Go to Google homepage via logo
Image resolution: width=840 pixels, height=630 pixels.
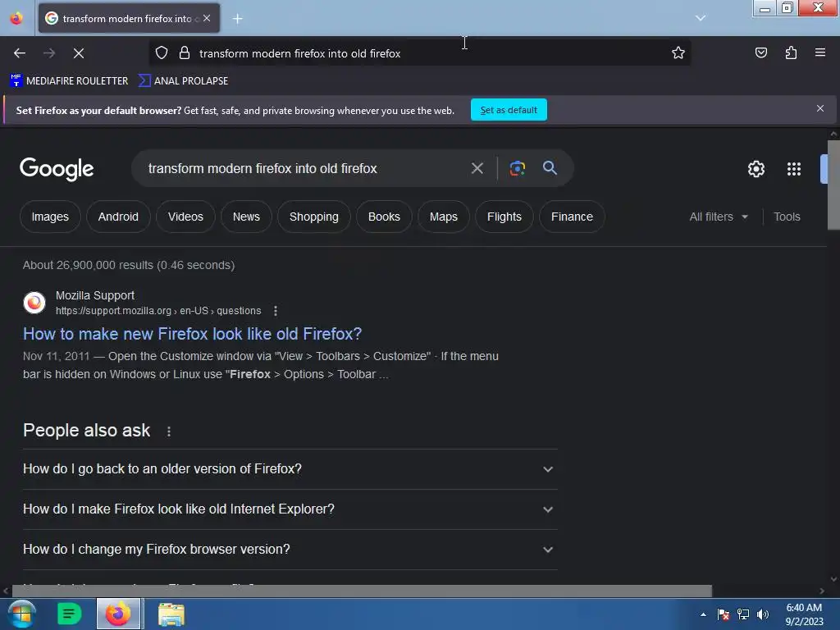(57, 169)
